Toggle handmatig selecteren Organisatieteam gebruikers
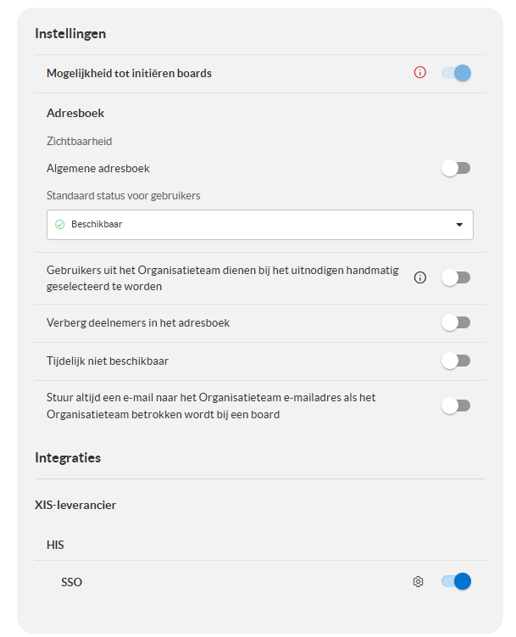The width and height of the screenshot is (516, 637). coord(456,278)
